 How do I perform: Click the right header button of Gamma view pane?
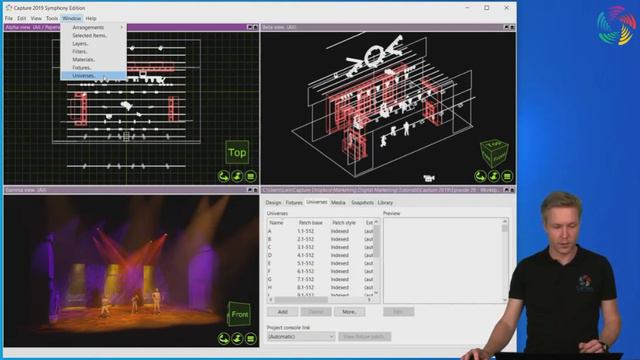point(256,190)
